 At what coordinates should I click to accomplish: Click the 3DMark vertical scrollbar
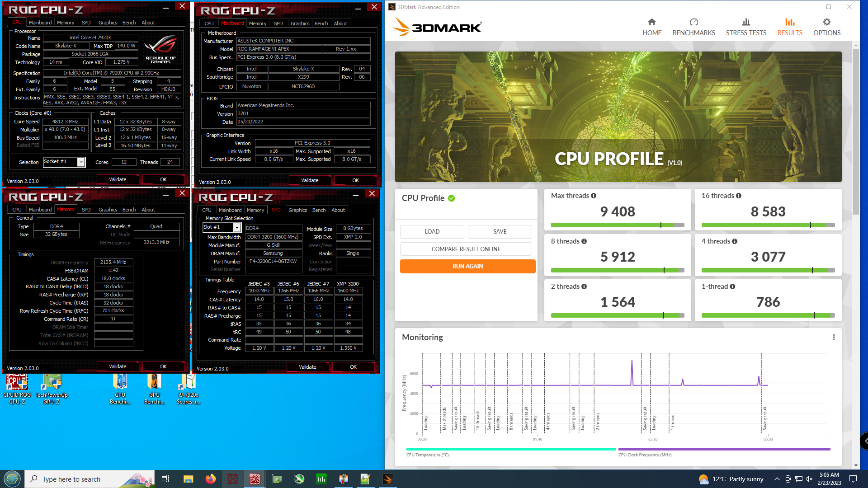pyautogui.click(x=856, y=131)
